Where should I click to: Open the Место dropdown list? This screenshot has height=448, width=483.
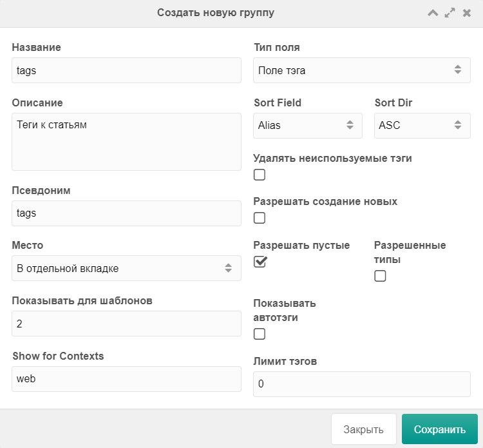[126, 268]
